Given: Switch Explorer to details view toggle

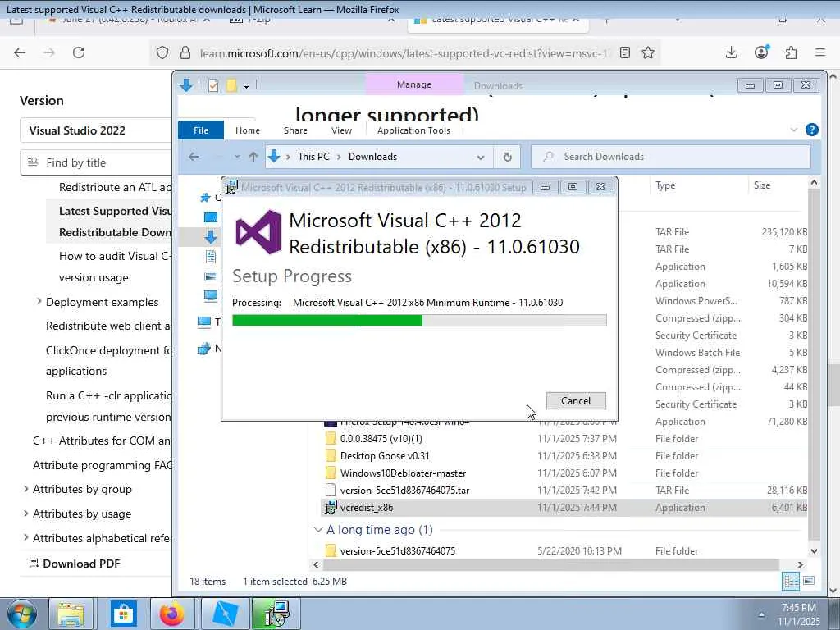Looking at the screenshot, I should point(791,582).
